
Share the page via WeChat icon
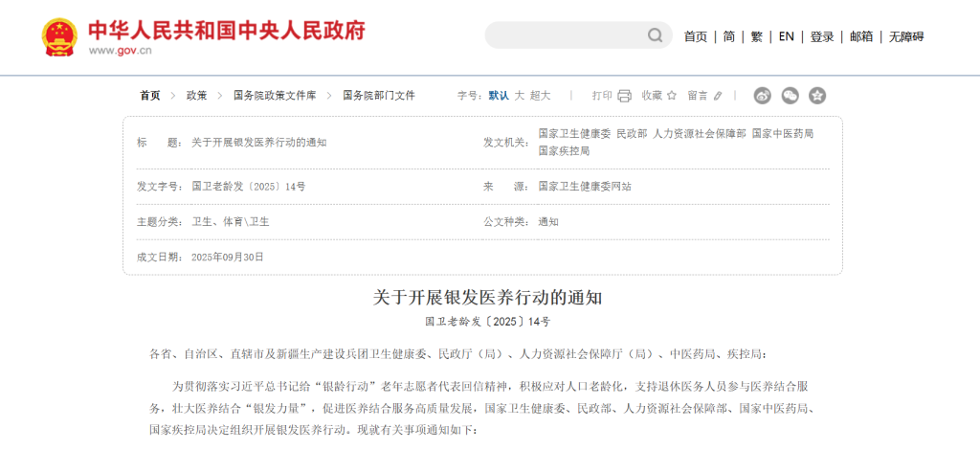pos(790,96)
